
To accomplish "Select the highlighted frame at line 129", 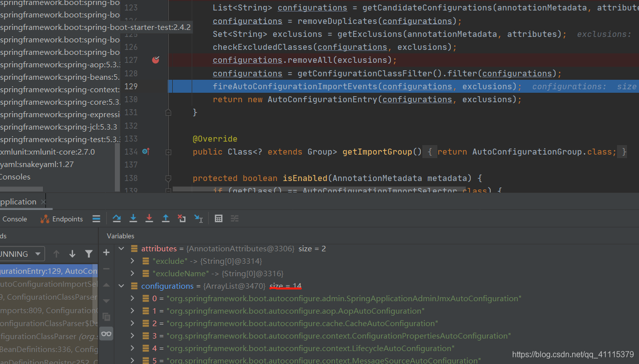I will [x=49, y=271].
